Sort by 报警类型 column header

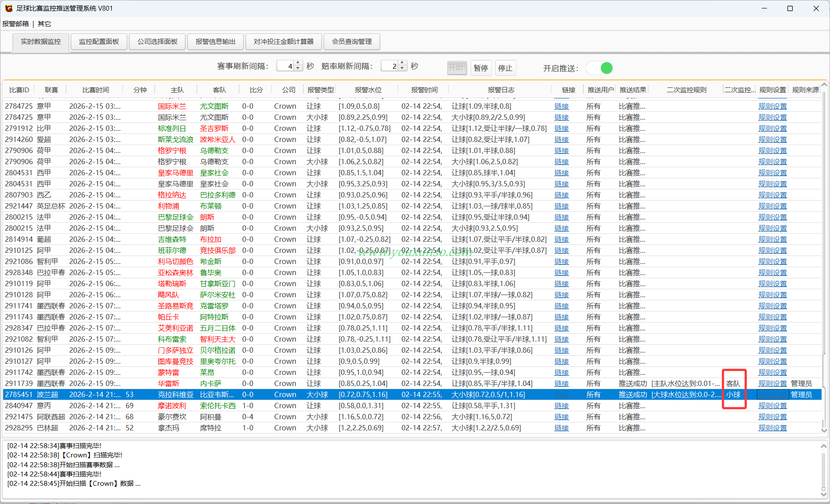(x=321, y=90)
